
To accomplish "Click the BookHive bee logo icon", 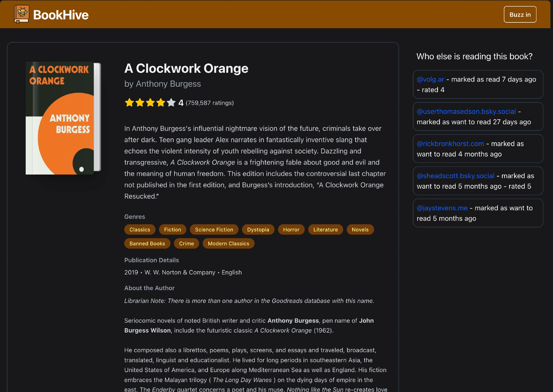I will click(x=22, y=14).
